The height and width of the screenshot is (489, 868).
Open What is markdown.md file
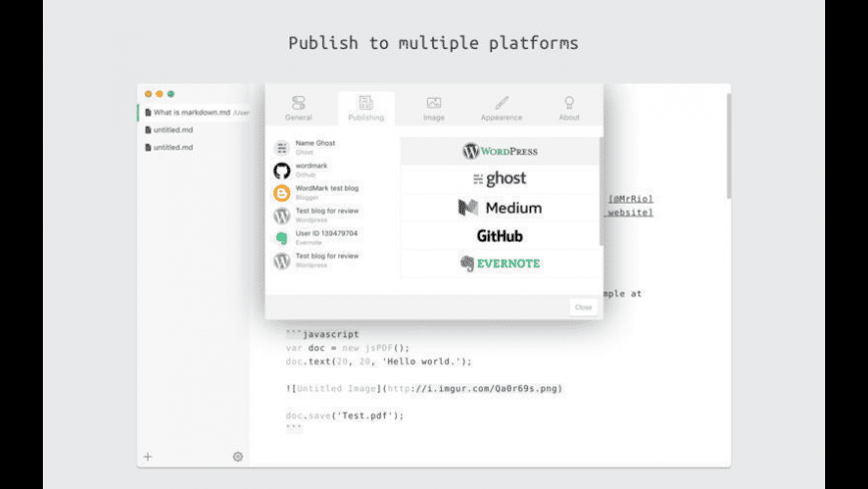pos(194,113)
